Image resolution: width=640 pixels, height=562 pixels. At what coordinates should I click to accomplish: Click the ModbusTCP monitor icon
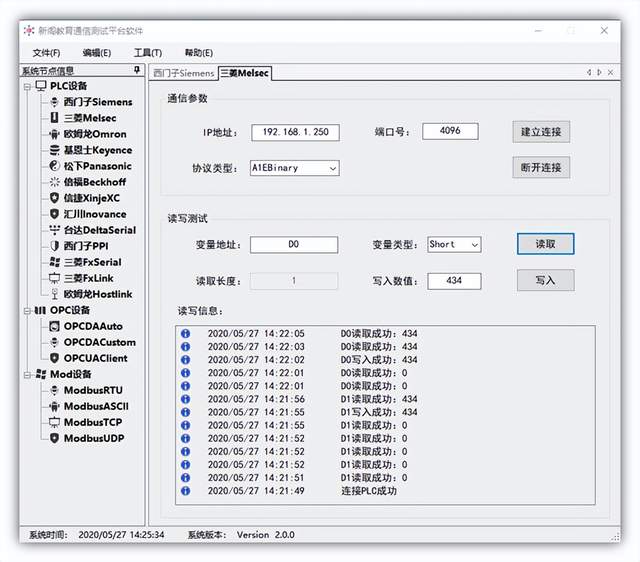54,422
